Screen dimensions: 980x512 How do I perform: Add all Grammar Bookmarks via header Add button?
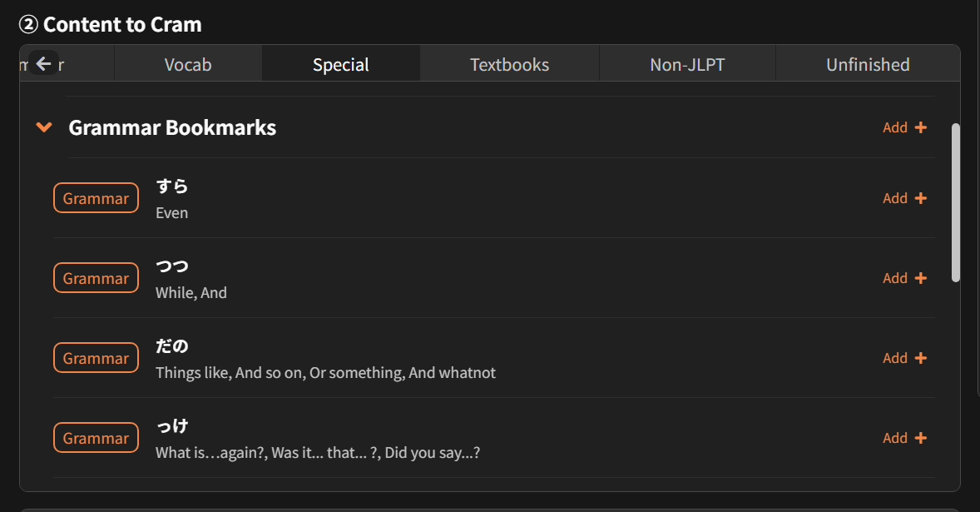tap(904, 127)
